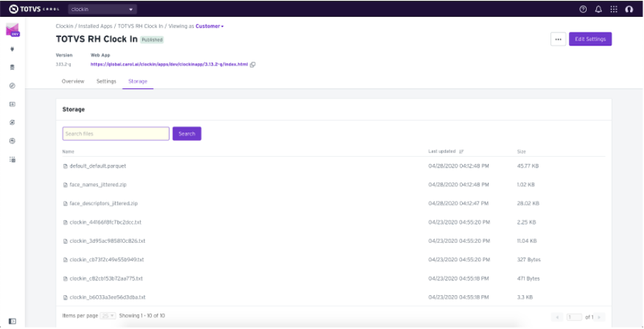Click file icon of face_descriptors_jittered.zip
This screenshot has width=644, height=329.
coord(65,204)
